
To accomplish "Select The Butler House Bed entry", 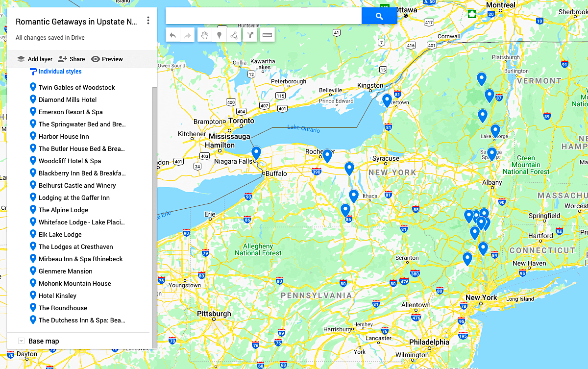I will (x=82, y=148).
